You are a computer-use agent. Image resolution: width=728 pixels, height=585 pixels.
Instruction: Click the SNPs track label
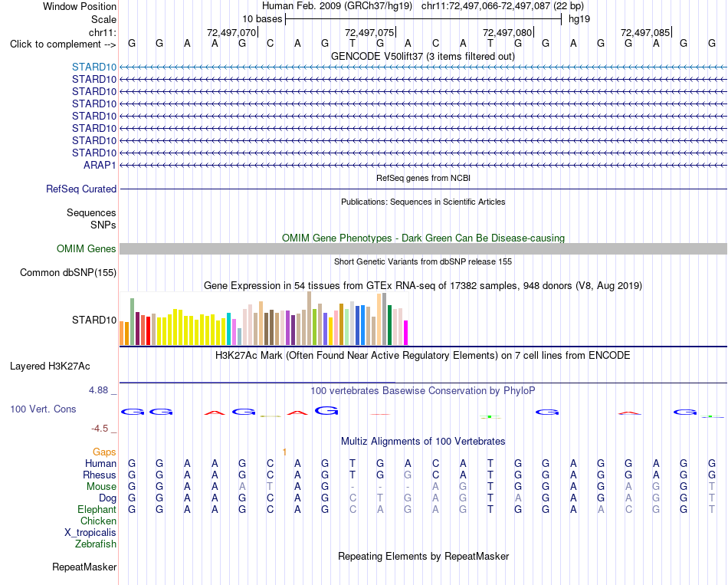pos(103,225)
